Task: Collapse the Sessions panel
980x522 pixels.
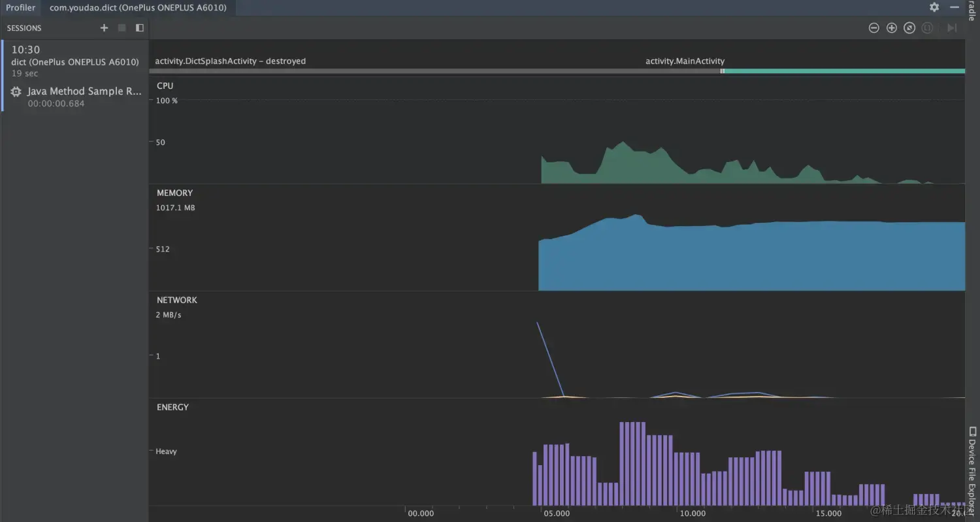Action: point(139,28)
